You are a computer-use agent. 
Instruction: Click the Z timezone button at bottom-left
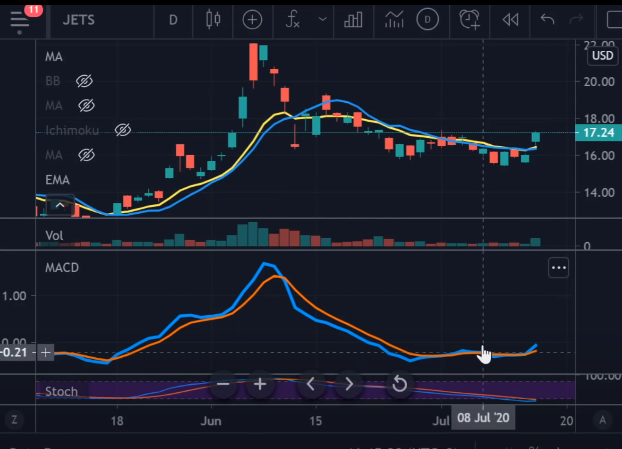pos(14,420)
